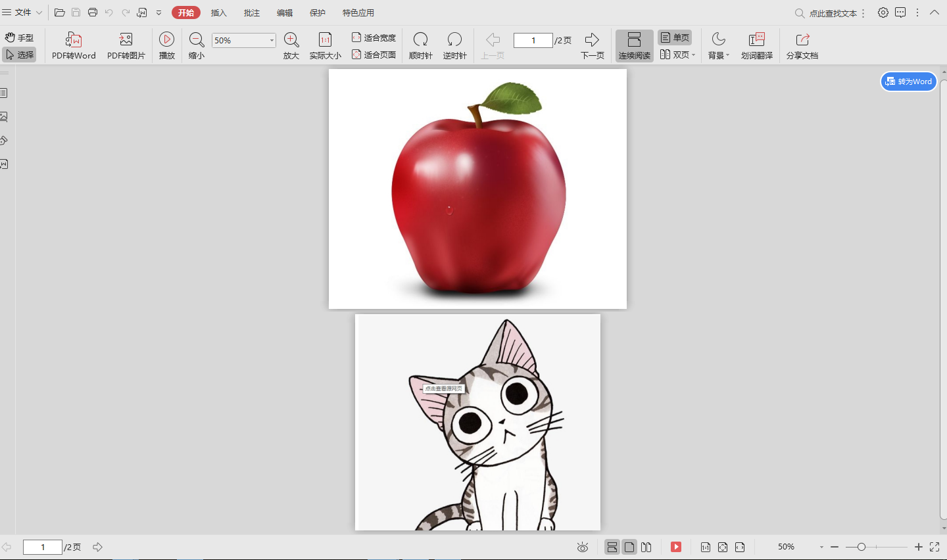Select the 选择 selection tool
The image size is (947, 560).
(x=19, y=55)
